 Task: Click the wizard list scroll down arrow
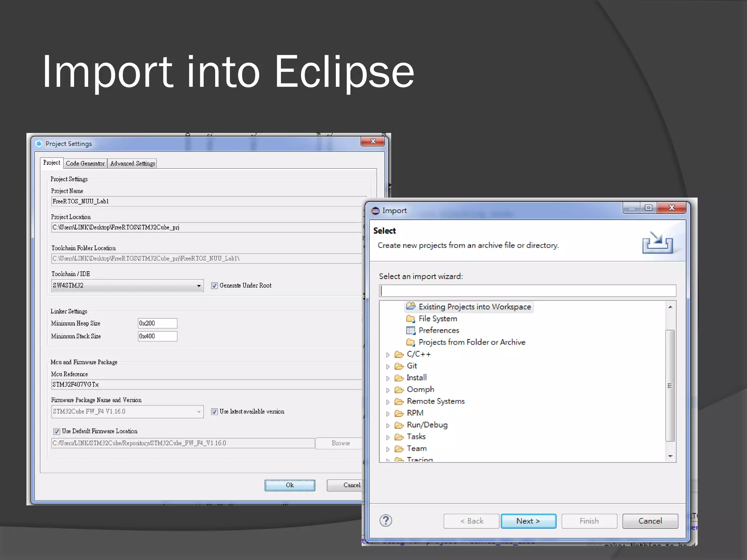[x=670, y=456]
